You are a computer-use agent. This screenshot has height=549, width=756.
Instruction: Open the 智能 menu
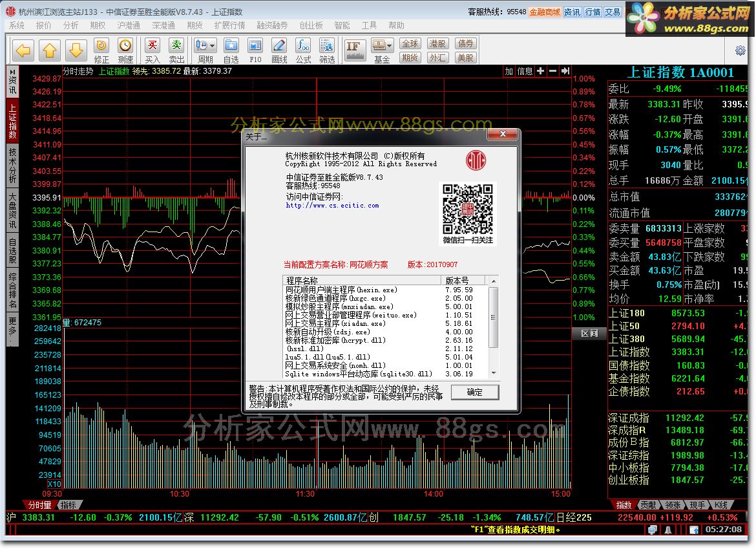(x=342, y=25)
